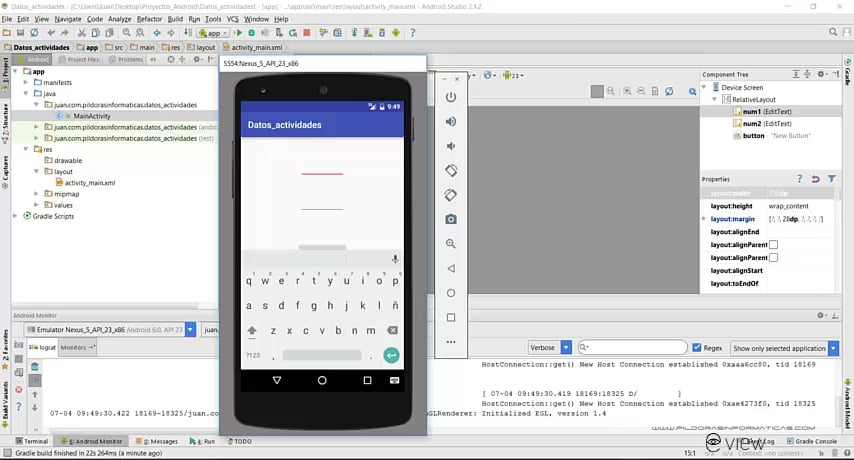Expand the Gradle Scripts node
854x460 pixels.
[x=15, y=216]
